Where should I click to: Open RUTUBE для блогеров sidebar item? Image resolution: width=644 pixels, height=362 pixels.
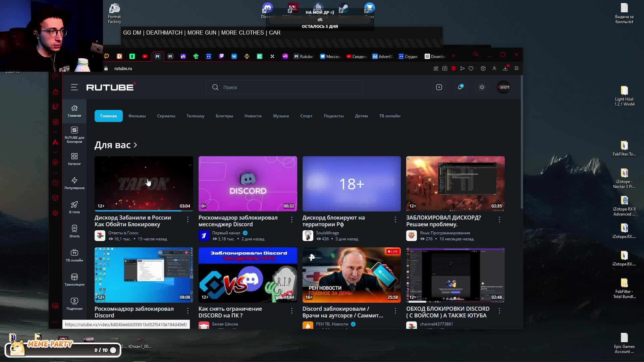tap(74, 135)
